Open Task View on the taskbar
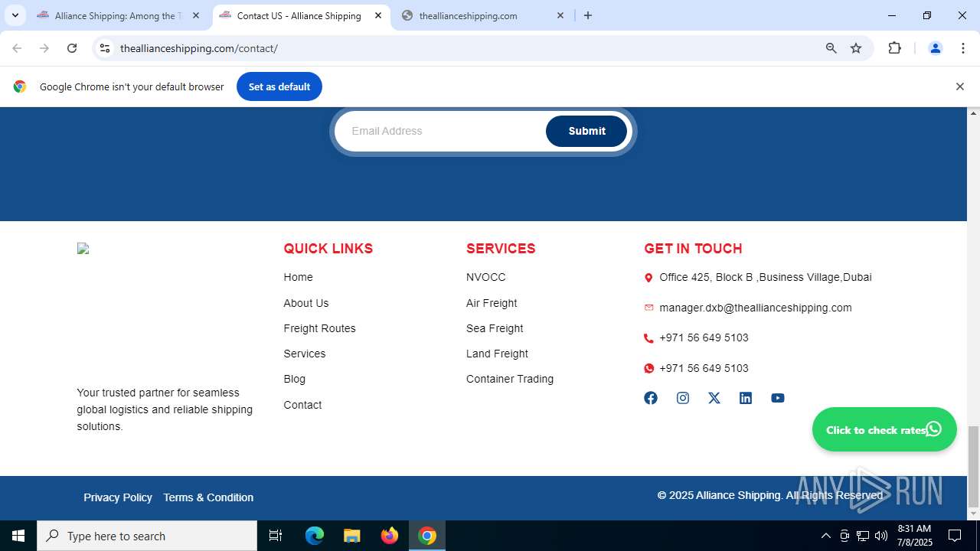Viewport: 980px width, 551px height. [x=276, y=536]
